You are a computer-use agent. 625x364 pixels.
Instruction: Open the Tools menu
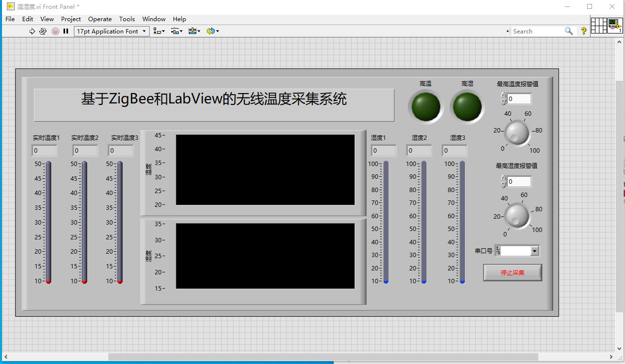click(127, 19)
